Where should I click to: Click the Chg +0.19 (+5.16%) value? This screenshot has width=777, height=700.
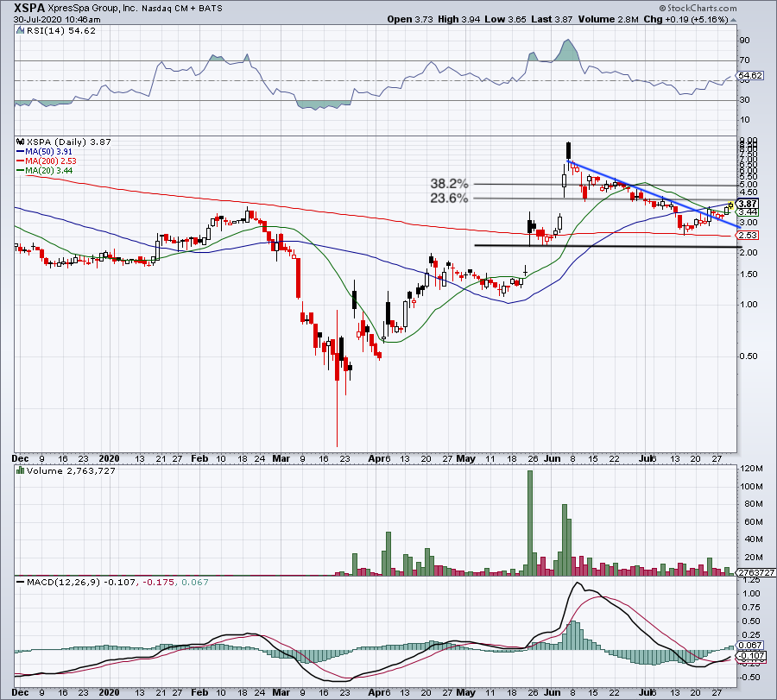pos(685,19)
